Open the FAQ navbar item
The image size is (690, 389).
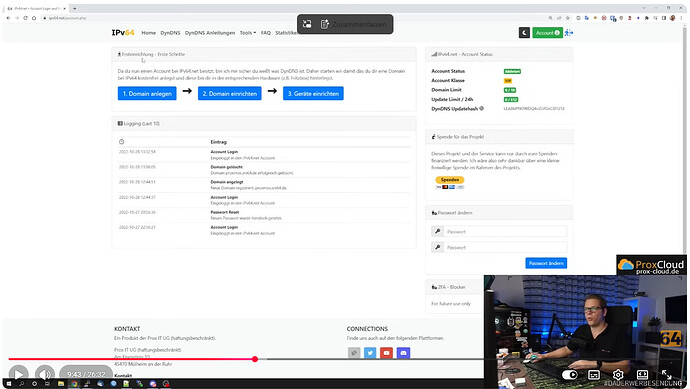tap(266, 33)
